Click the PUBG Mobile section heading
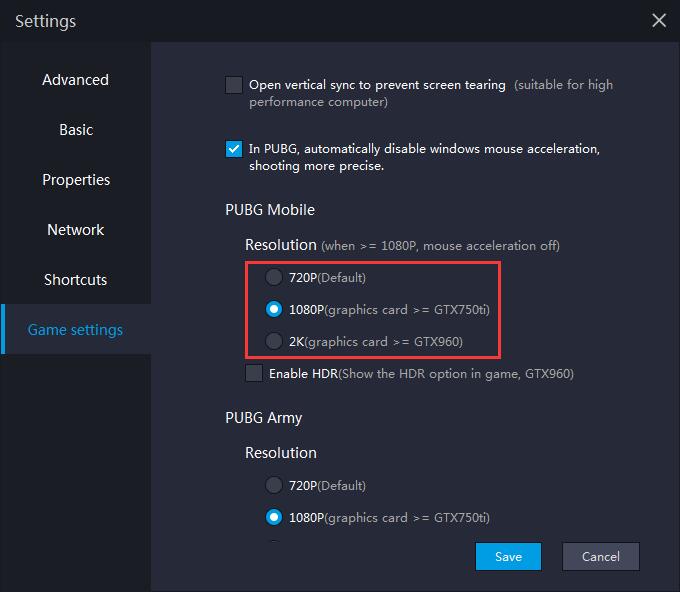The height and width of the screenshot is (592, 680). (270, 210)
